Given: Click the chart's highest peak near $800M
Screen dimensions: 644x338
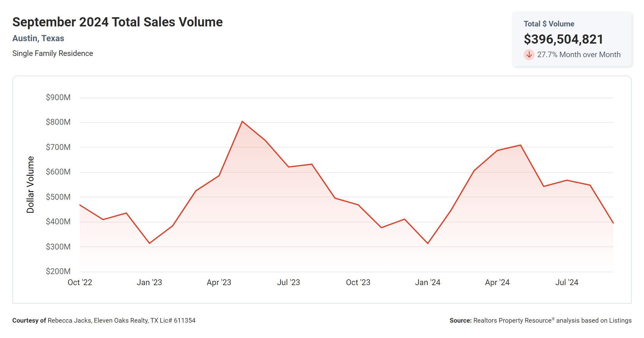Looking at the screenshot, I should [242, 122].
